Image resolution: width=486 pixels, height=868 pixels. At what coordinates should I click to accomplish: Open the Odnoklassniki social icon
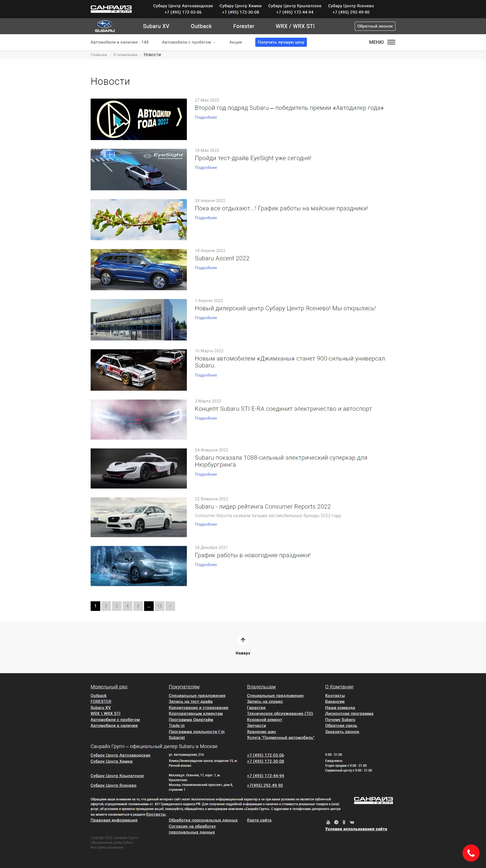[344, 822]
